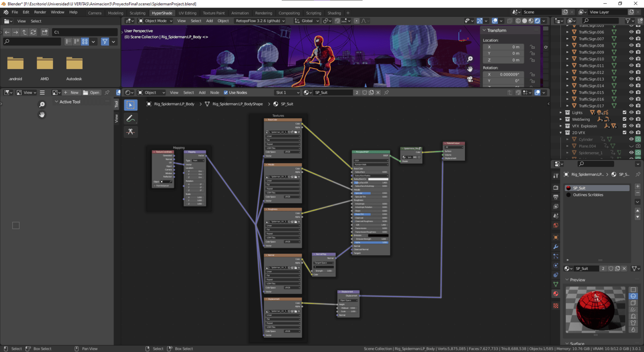Expand the Lights collection in outliner
Viewport: 644px width, 352px height.
[561, 113]
